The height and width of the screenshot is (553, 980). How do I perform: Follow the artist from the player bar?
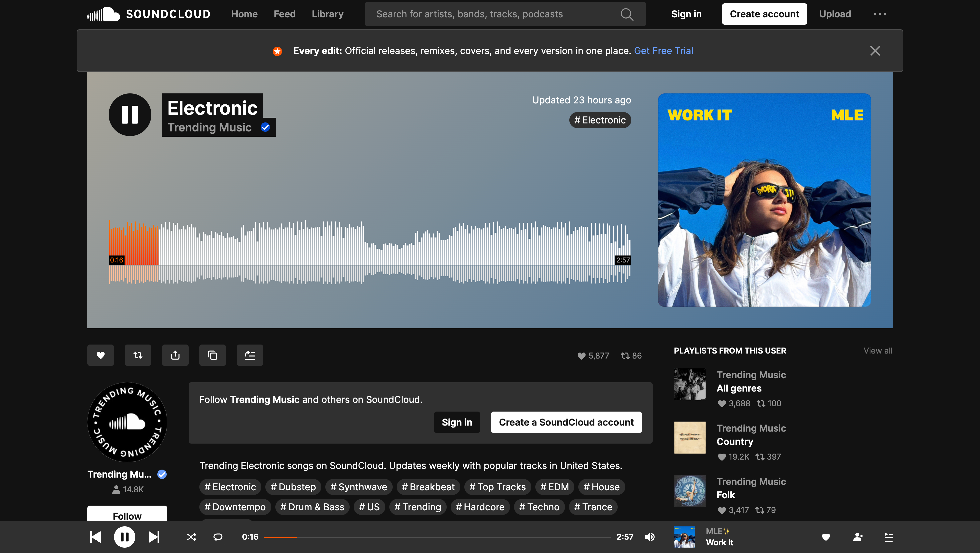click(x=857, y=537)
